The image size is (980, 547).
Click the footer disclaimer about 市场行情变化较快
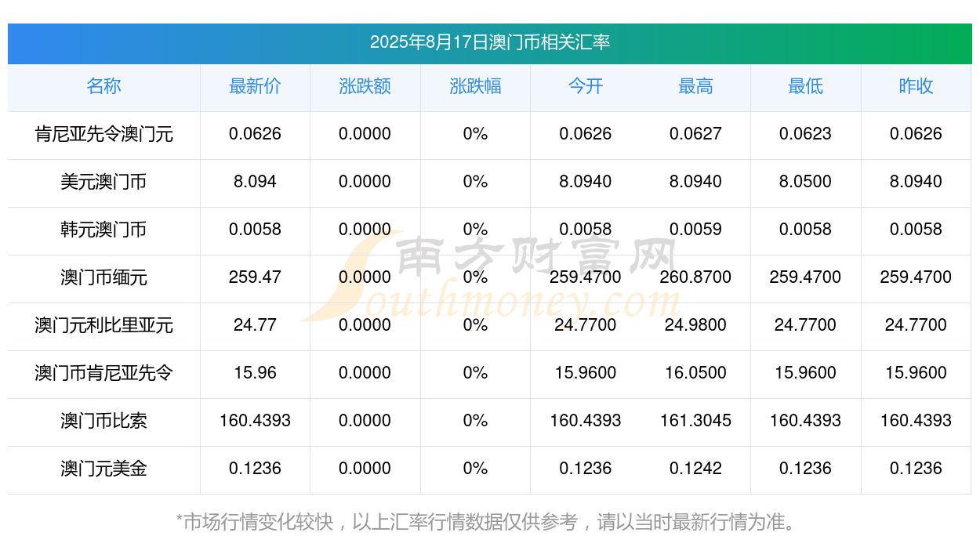pyautogui.click(x=489, y=522)
